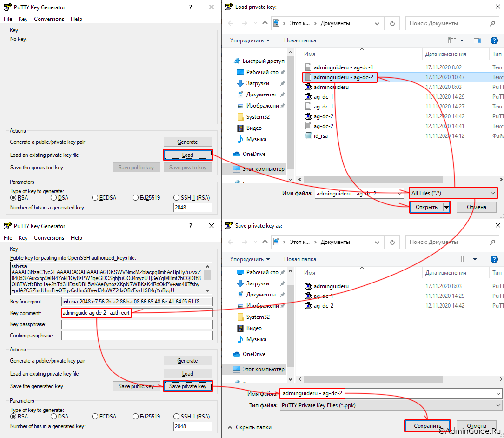504x438 pixels.
Task: Open Key menu in window showing key fingerprint
Action: coord(23,238)
